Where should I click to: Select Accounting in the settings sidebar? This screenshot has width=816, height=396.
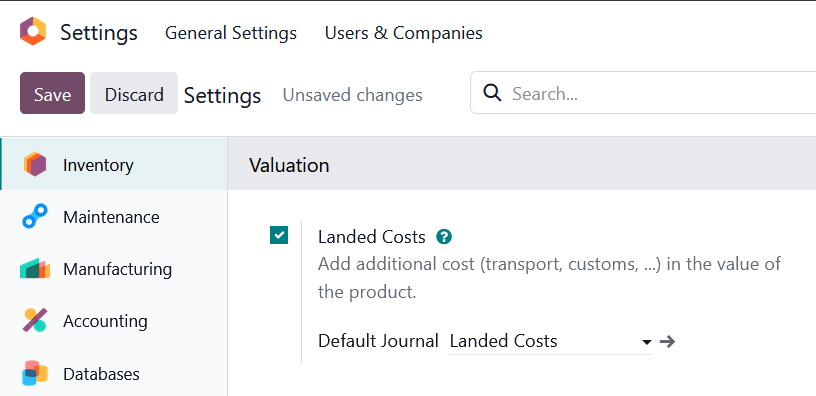[114, 321]
